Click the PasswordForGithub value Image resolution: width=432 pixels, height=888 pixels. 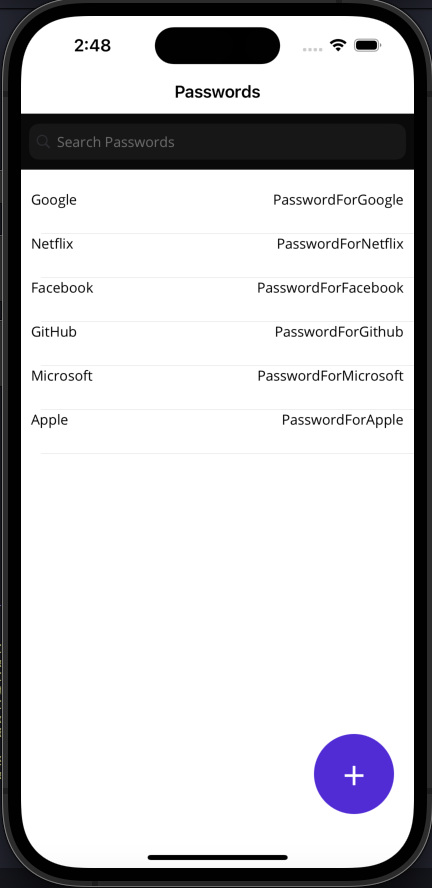tap(339, 332)
